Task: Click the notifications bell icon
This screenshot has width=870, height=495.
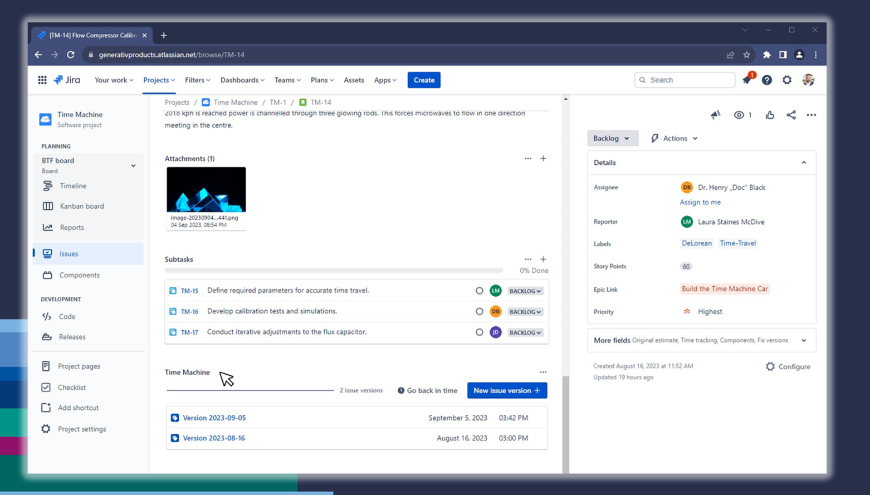Action: (747, 80)
